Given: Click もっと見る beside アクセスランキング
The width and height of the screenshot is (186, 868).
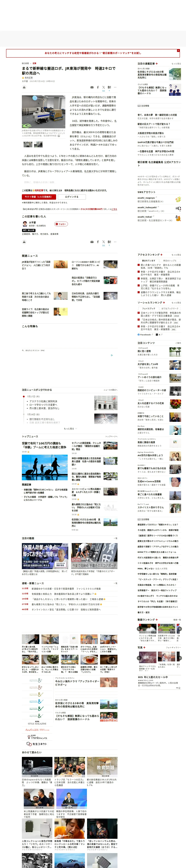Looking at the screenshot, I should [176, 255].
